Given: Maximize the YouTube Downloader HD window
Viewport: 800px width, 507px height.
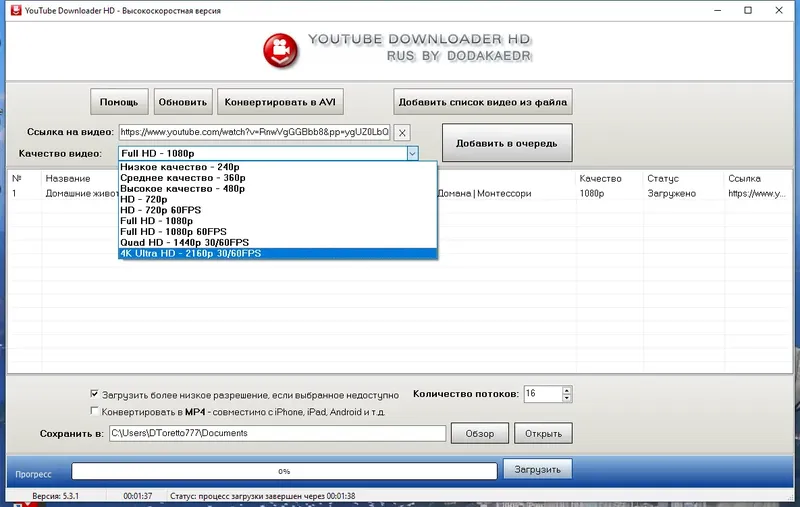Looking at the screenshot, I should [748, 10].
